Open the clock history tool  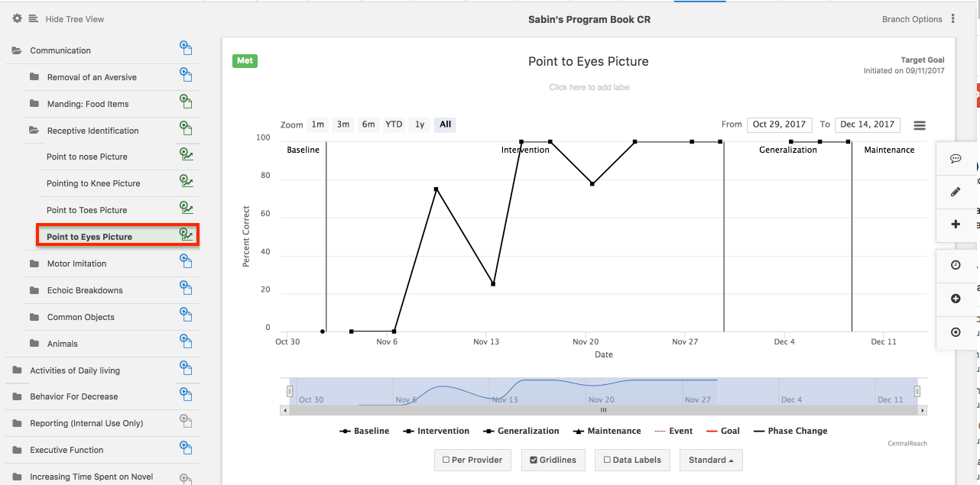coord(956,265)
